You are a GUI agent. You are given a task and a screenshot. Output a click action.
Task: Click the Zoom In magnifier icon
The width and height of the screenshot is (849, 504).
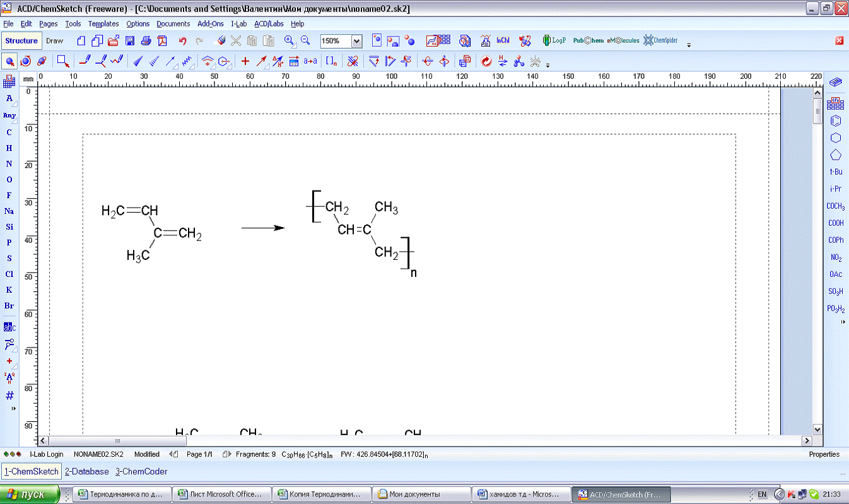[x=290, y=41]
